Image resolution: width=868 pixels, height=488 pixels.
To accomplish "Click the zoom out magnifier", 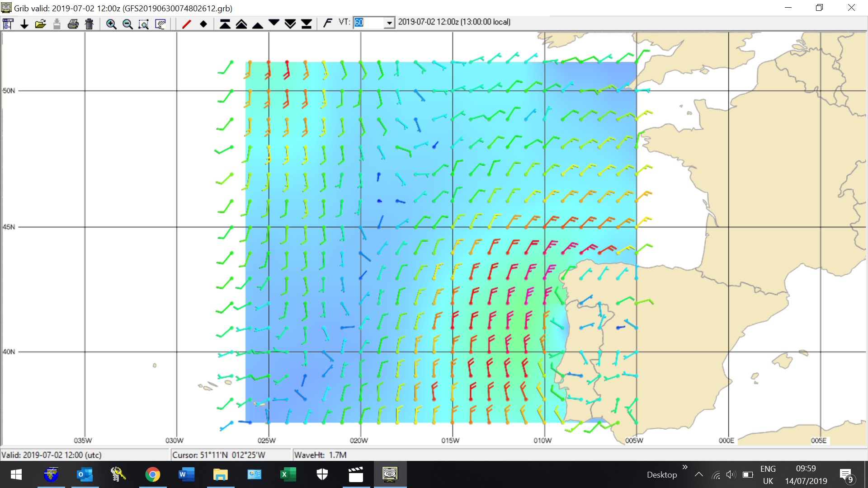I will click(127, 24).
